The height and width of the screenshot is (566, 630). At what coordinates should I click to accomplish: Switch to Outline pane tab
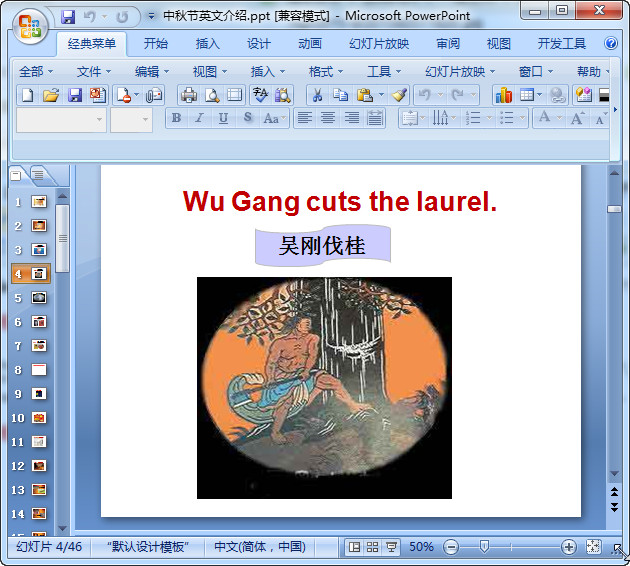pyautogui.click(x=38, y=176)
